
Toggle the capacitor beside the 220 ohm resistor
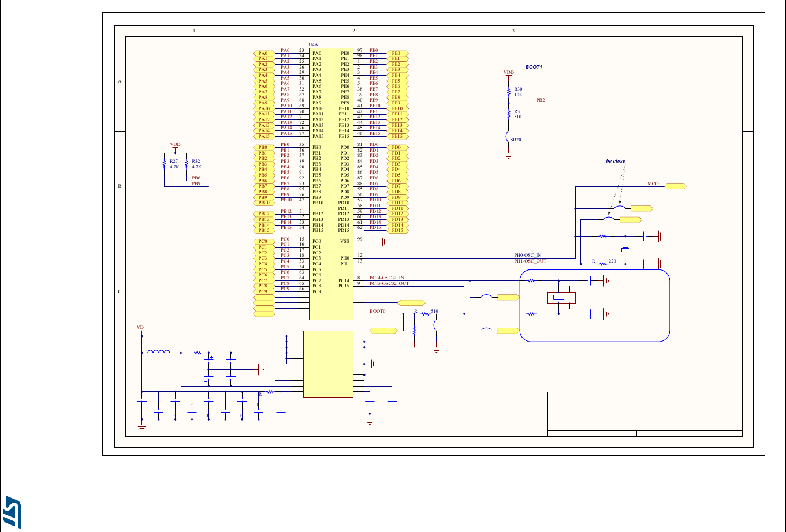point(644,263)
